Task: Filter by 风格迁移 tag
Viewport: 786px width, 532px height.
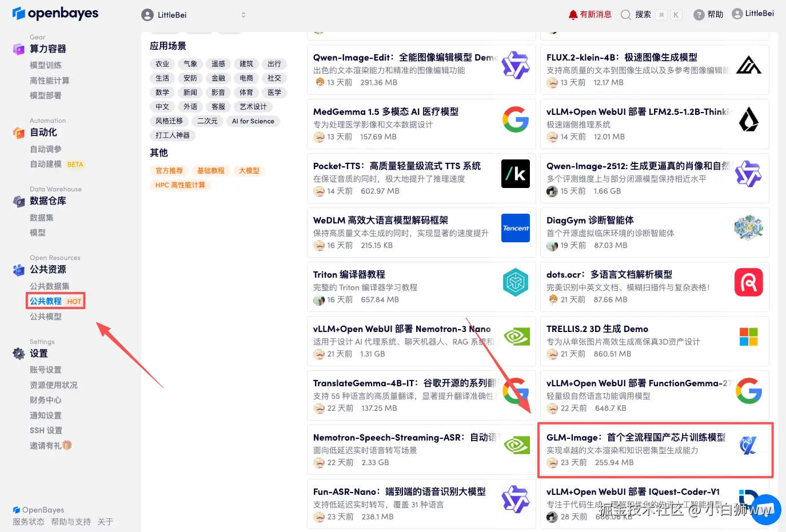Action: point(169,121)
